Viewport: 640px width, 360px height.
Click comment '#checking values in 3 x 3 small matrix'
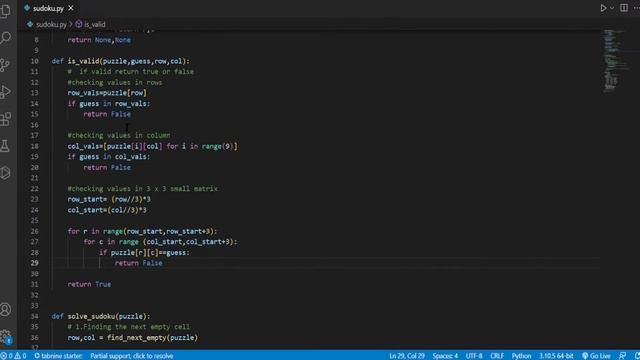[x=142, y=189]
